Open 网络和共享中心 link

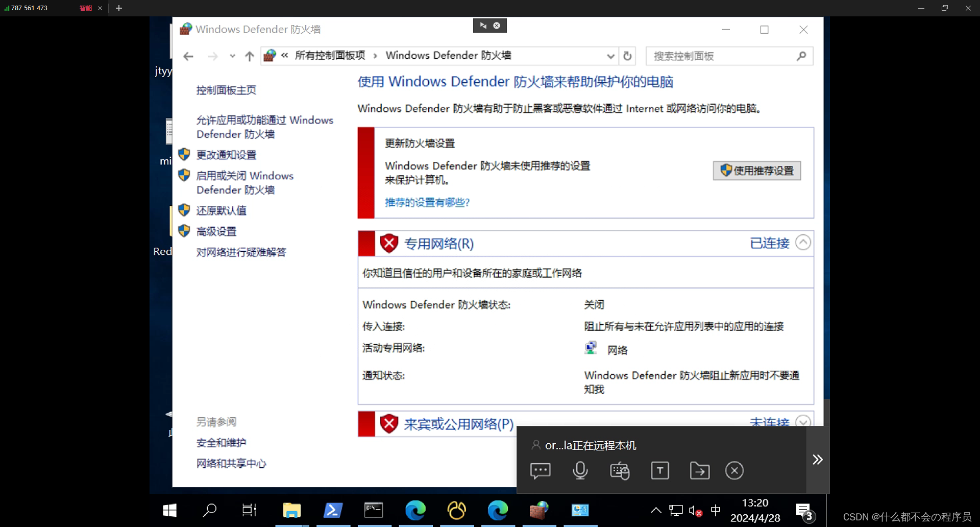[x=231, y=464]
